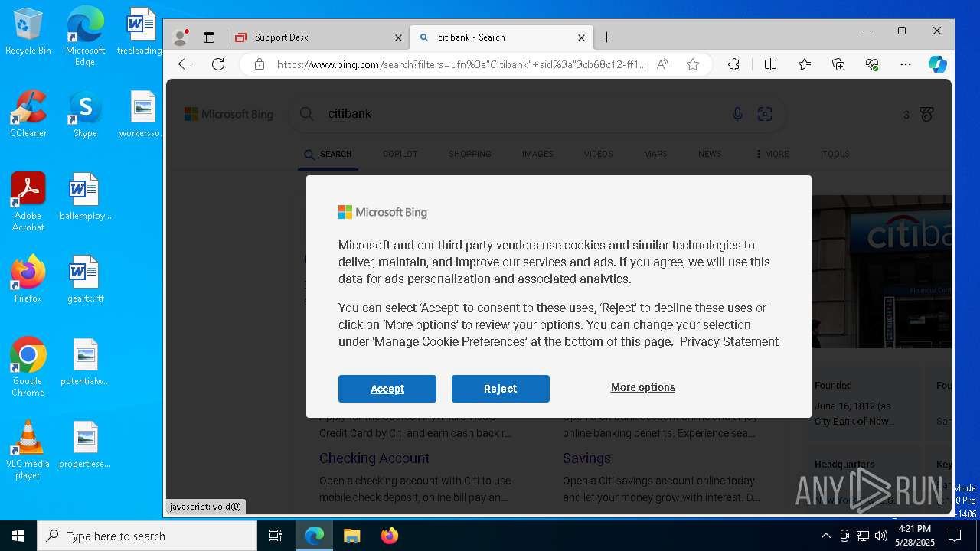This screenshot has height=551, width=980.
Task: Click the taskbar search box
Action: (x=147, y=536)
